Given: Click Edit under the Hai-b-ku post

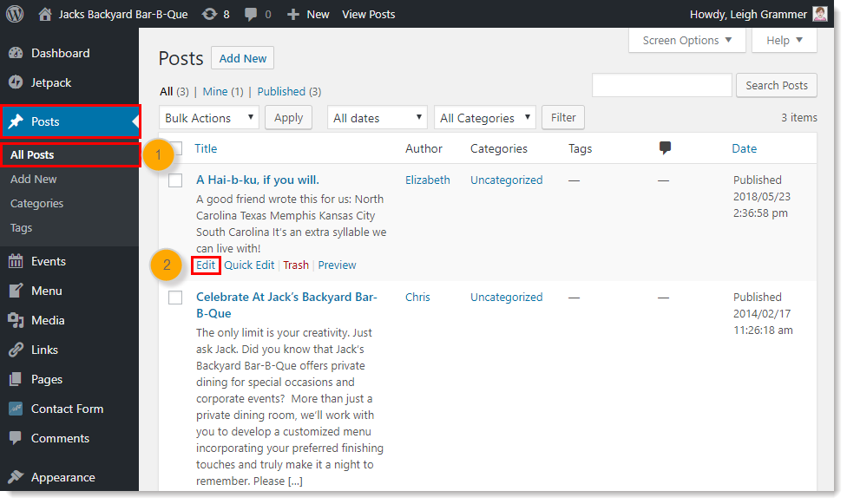Looking at the screenshot, I should [206, 265].
